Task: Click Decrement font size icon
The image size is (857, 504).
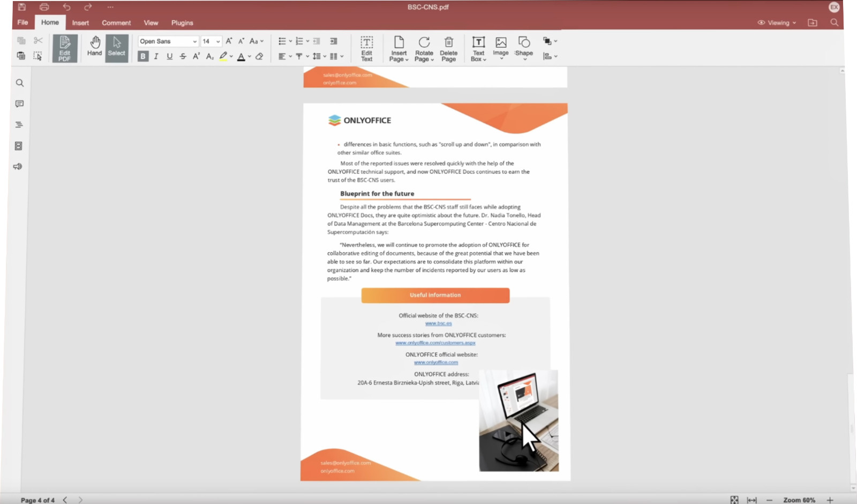Action: tap(242, 41)
